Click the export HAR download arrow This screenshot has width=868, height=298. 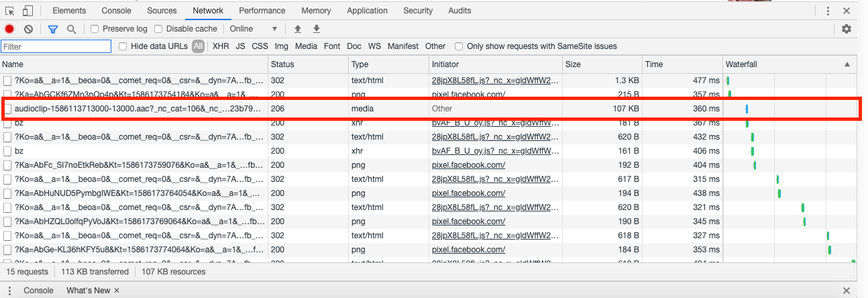(x=317, y=29)
